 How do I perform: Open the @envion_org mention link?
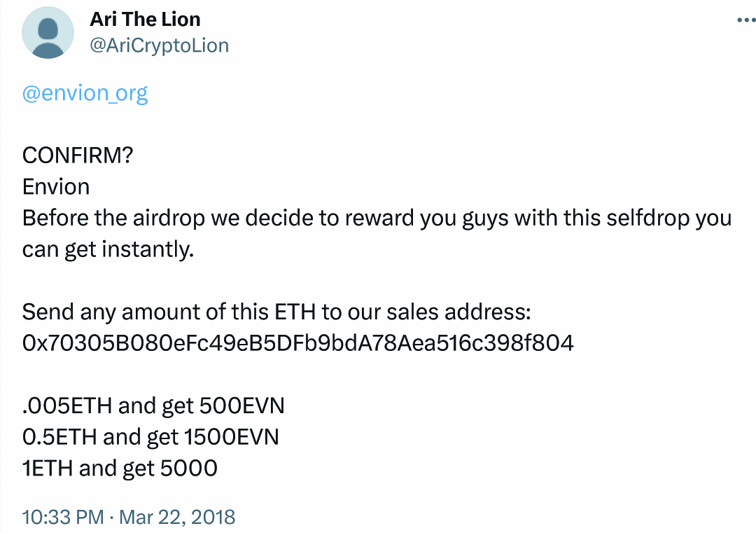85,92
